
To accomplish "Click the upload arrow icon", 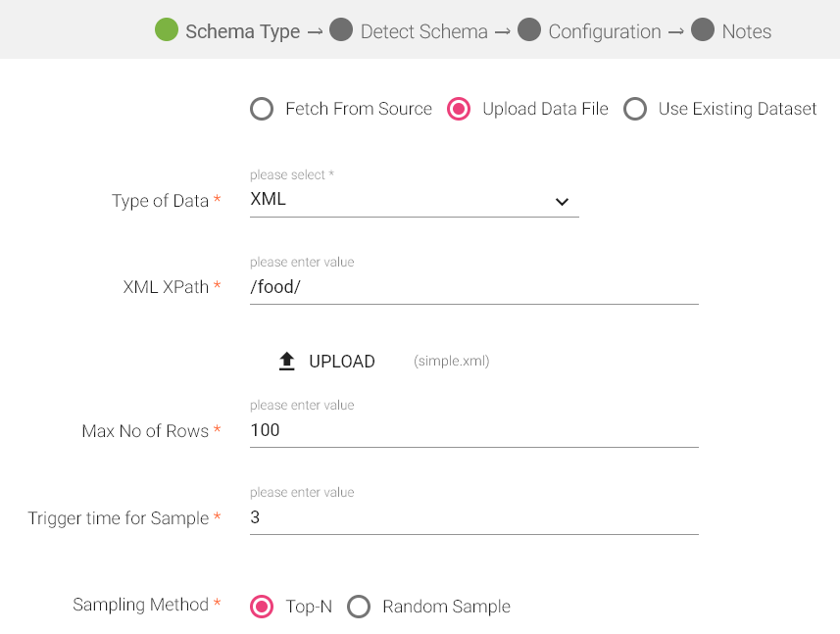I will [x=286, y=361].
